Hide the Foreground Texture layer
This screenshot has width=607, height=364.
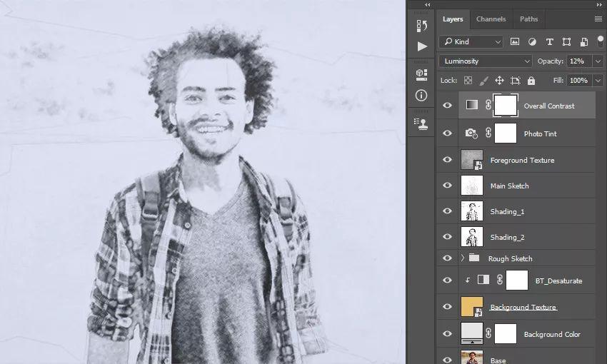coord(448,159)
